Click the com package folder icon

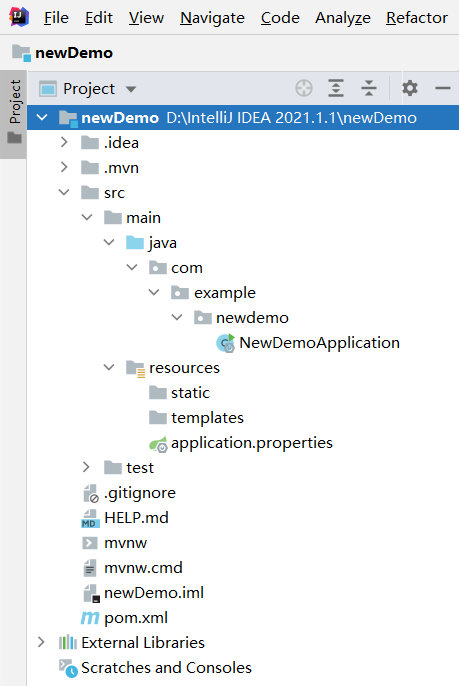click(158, 267)
